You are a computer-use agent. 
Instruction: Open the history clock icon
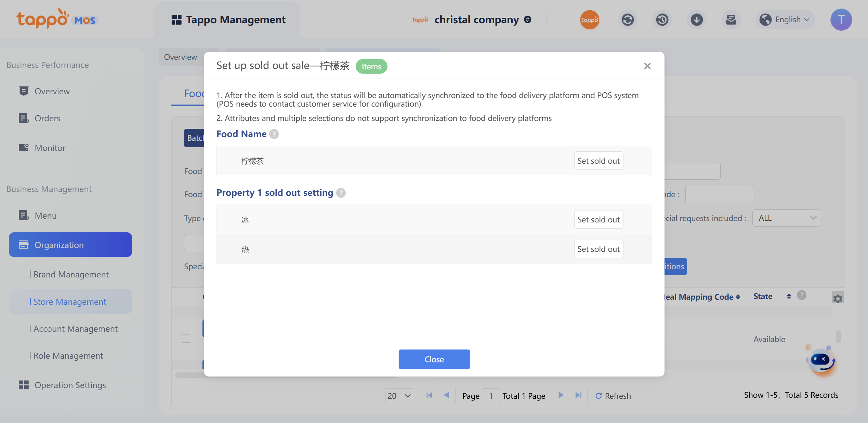(662, 20)
